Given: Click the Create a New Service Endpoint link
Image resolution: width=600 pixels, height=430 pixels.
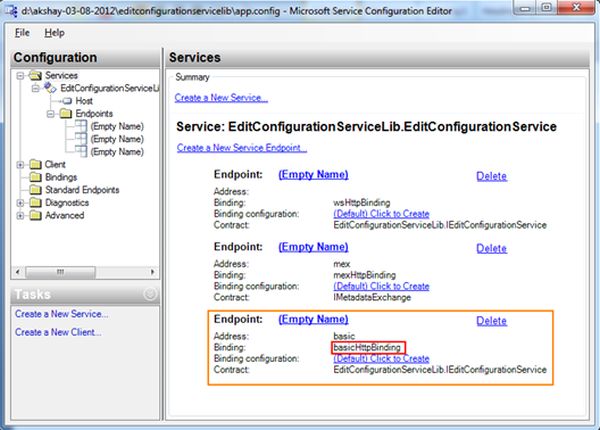Looking at the screenshot, I should 242,148.
